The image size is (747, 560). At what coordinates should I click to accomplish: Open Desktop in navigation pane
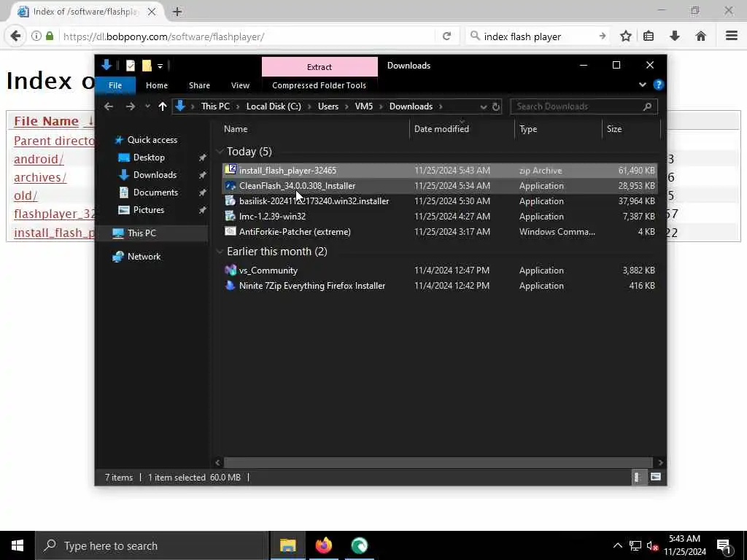149,157
